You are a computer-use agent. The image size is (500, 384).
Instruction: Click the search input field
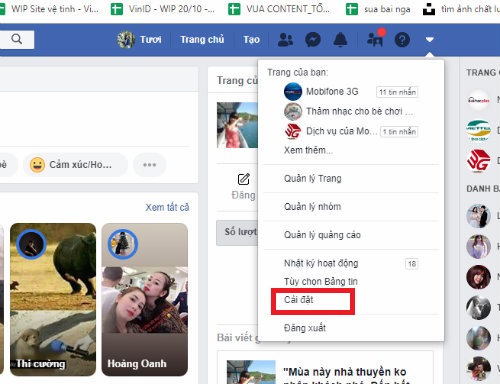pyautogui.click(x=17, y=39)
